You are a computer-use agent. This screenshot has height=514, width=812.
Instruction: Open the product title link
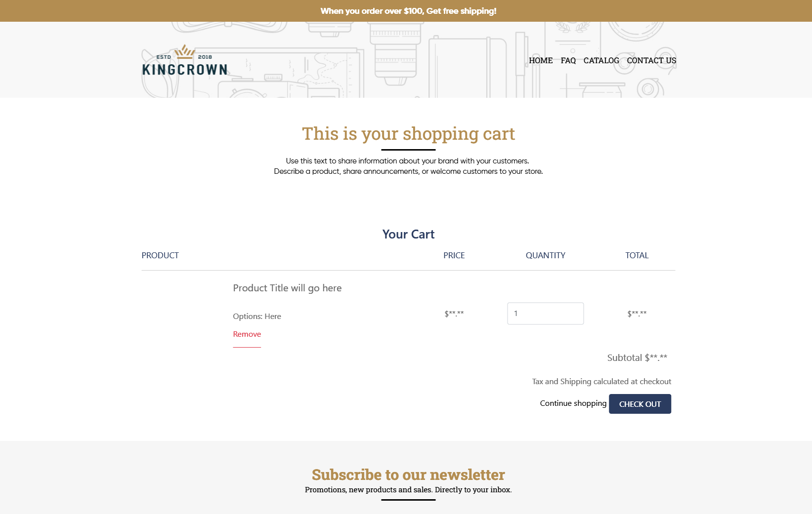287,288
